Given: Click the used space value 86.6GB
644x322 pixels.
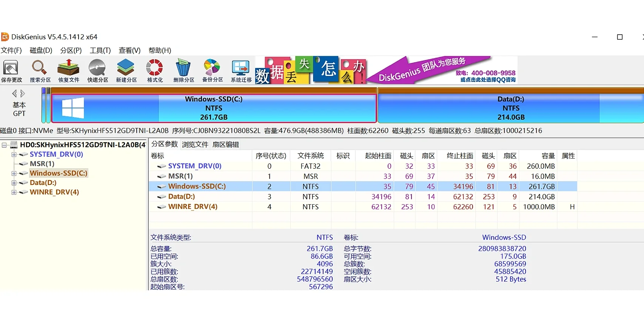Looking at the screenshot, I should 322,256.
